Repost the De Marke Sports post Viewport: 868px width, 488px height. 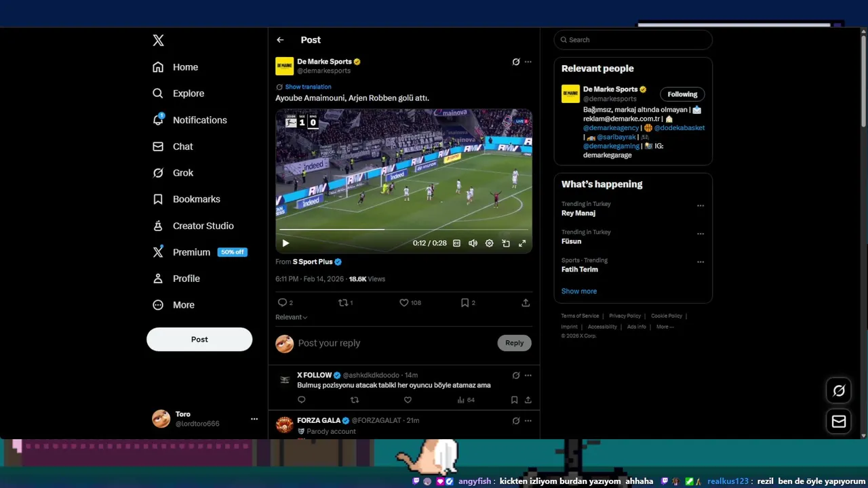[x=345, y=303]
